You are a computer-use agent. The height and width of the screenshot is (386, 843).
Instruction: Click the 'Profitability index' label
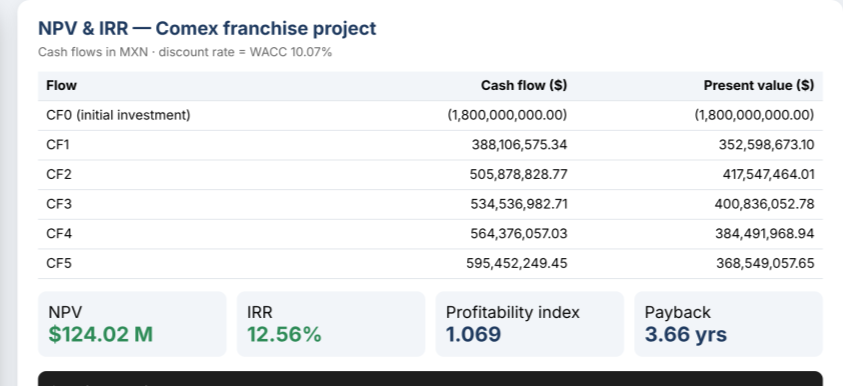513,312
